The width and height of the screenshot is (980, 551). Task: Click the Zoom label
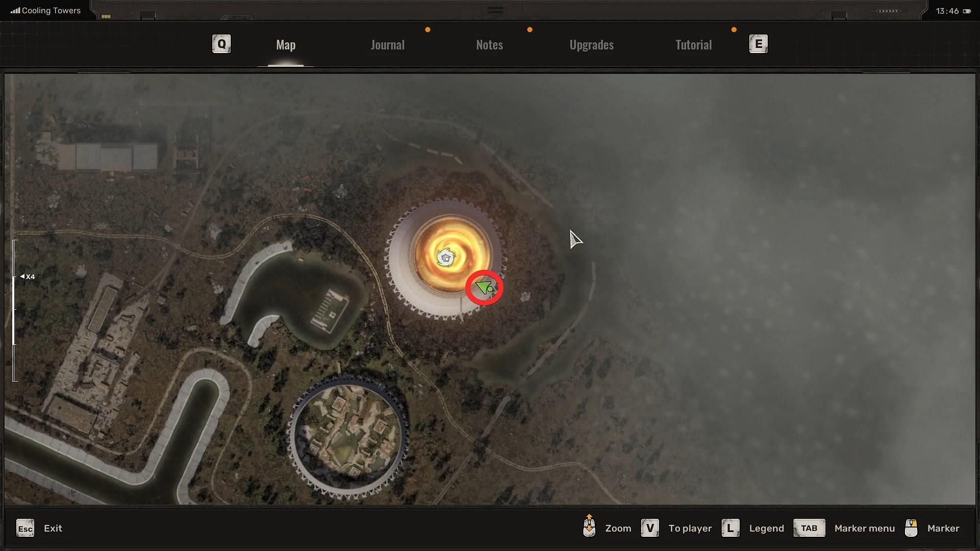coord(618,528)
